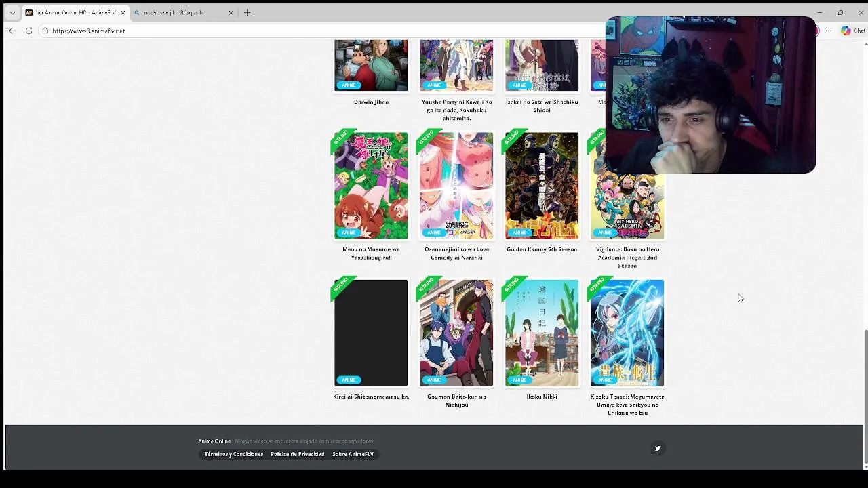Click the Gouman Beito-kun no Nichijou title

pos(456,401)
